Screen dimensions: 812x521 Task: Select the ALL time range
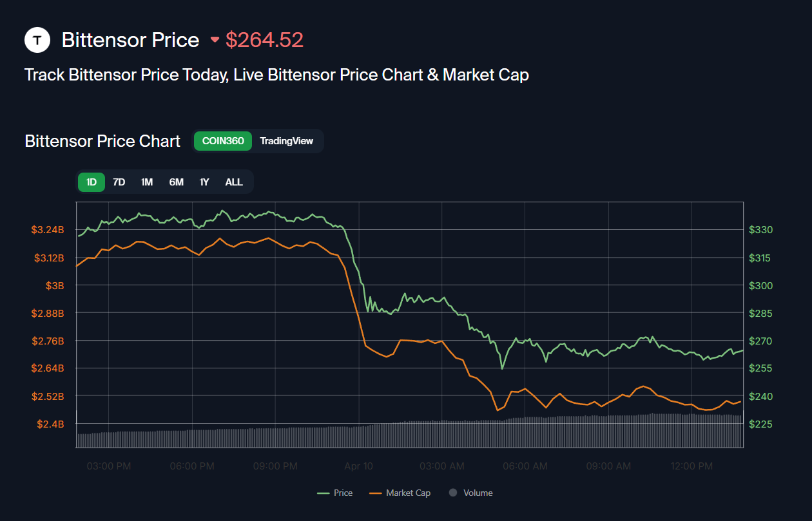[x=234, y=182]
